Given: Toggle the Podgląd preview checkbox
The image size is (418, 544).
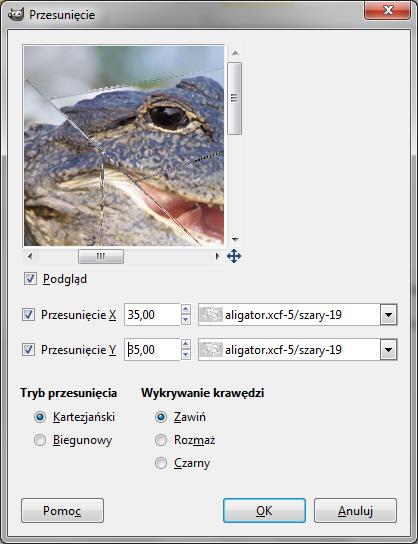Looking at the screenshot, I should point(30,279).
